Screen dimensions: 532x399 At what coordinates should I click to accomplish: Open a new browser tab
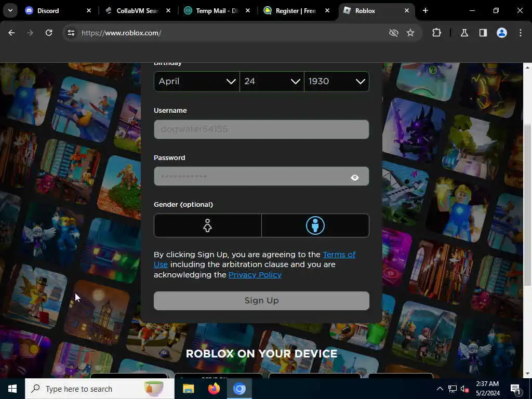pyautogui.click(x=425, y=10)
